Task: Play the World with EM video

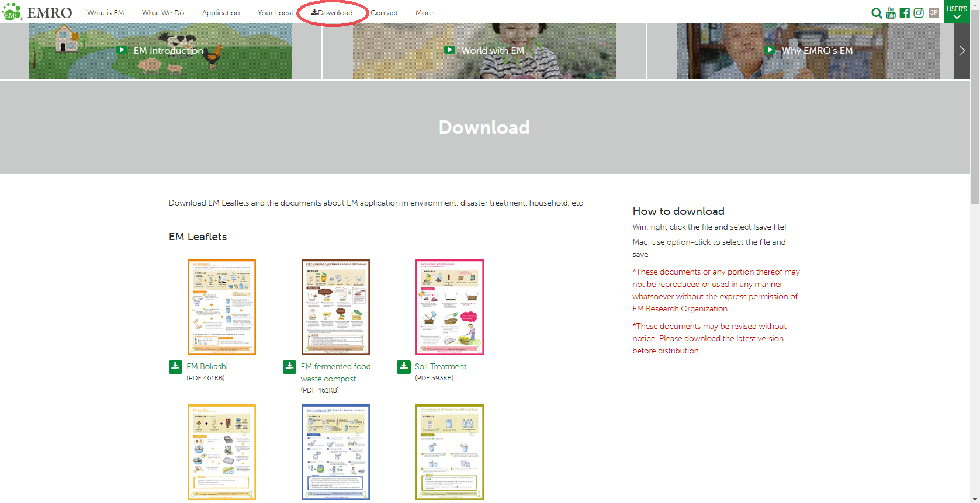Action: 484,51
